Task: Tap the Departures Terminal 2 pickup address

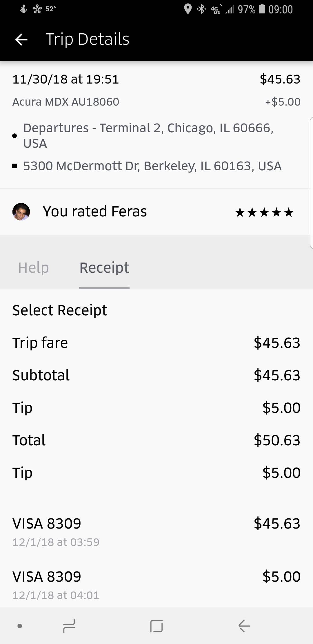Action: click(x=148, y=135)
